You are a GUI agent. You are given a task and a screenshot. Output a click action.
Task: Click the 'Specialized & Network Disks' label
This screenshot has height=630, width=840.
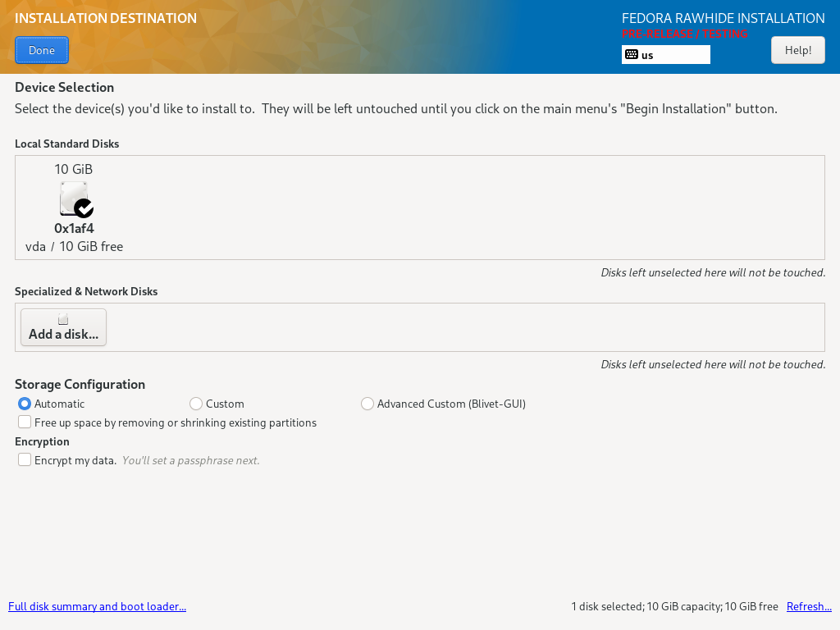pyautogui.click(x=86, y=291)
